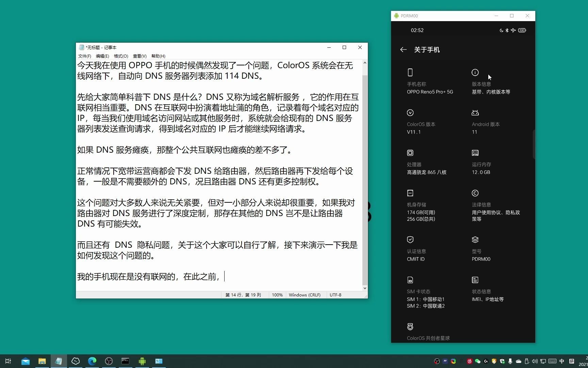Click the Android 版本 11 value
The image size is (588, 368).
point(474,132)
